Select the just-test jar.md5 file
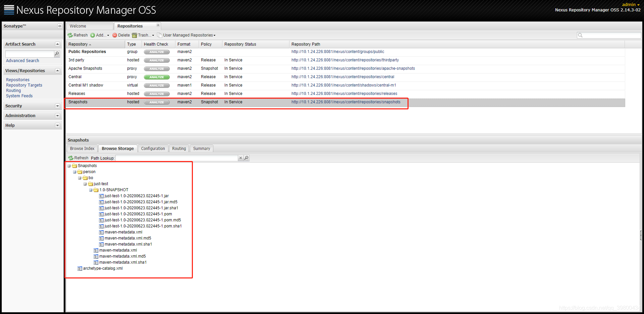Viewport: 644px width, 314px height. coord(141,202)
